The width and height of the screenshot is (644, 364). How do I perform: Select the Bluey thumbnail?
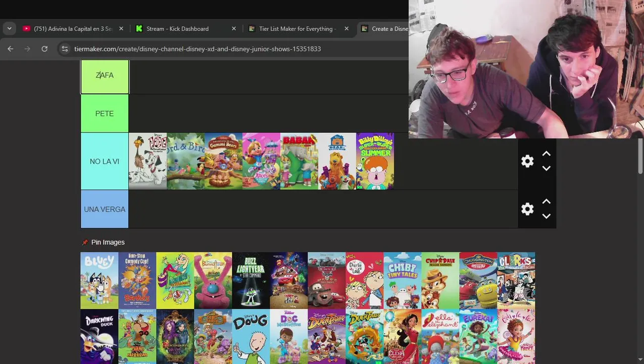tap(100, 281)
